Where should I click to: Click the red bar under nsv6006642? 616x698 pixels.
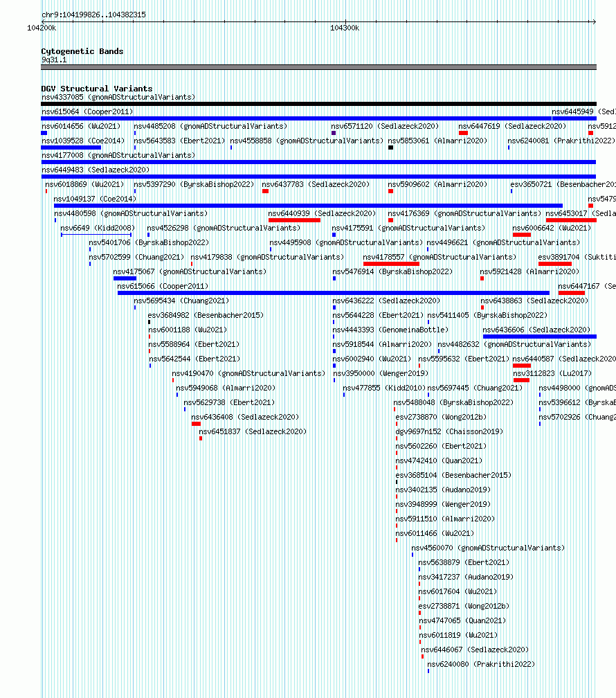pos(522,235)
